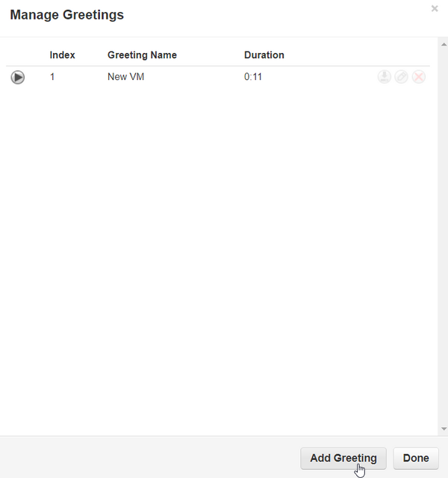Screen dimensions: 448x478
Task: Close the Manage Greetings dialog via X
Action: (x=435, y=9)
